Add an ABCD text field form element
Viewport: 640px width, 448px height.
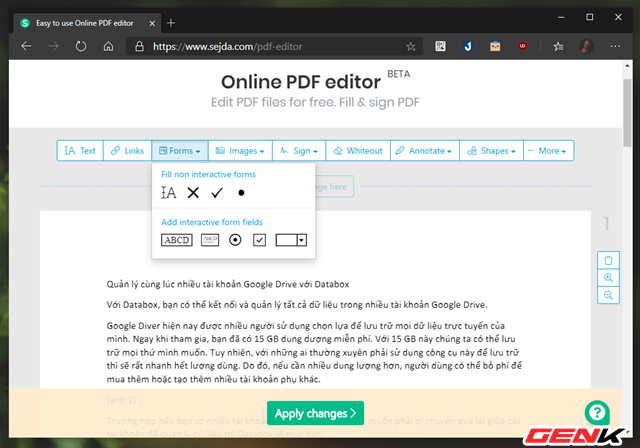[x=177, y=240]
